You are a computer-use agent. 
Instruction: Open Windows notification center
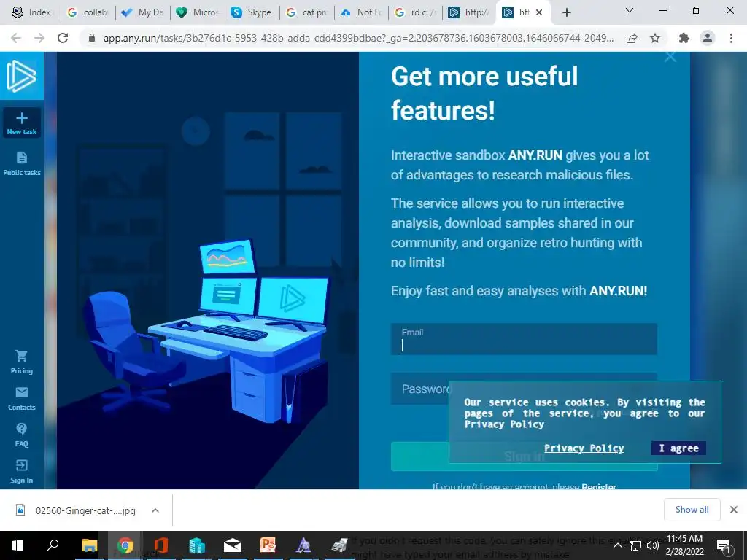[724, 545]
